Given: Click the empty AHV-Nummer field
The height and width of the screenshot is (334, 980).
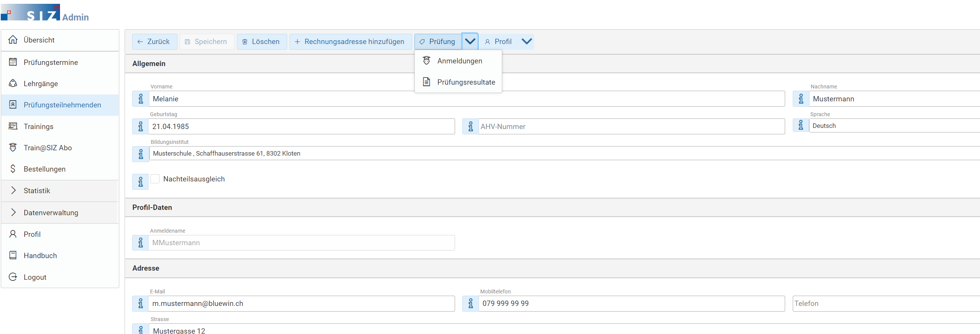Looking at the screenshot, I should point(632,126).
